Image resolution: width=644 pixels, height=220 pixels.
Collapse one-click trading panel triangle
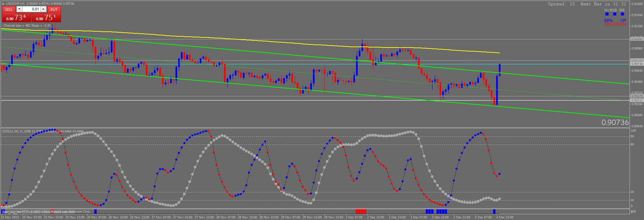(3, 4)
